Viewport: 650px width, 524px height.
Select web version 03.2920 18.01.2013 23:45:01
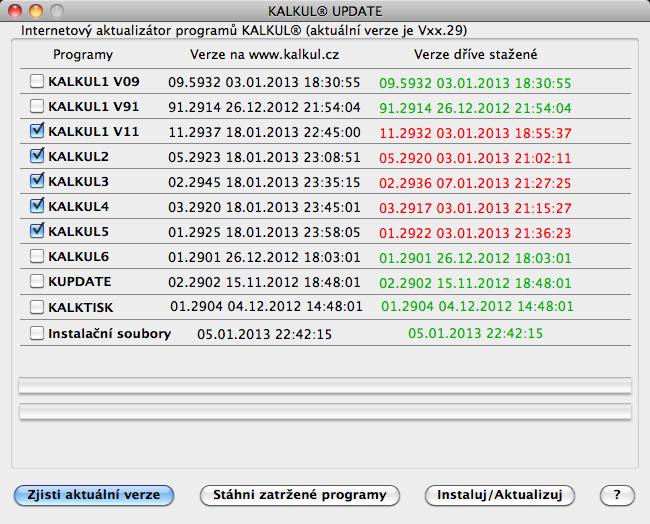pos(264,207)
